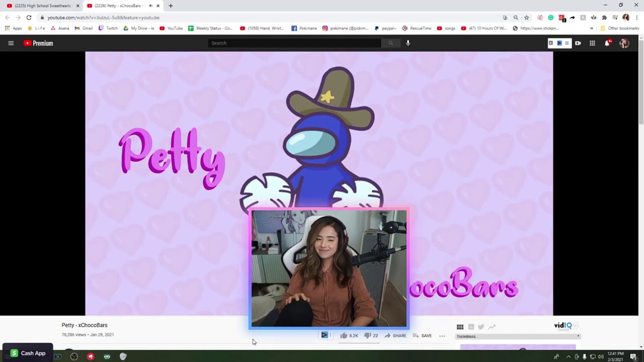Open YouTube notifications bell

[x=607, y=43]
